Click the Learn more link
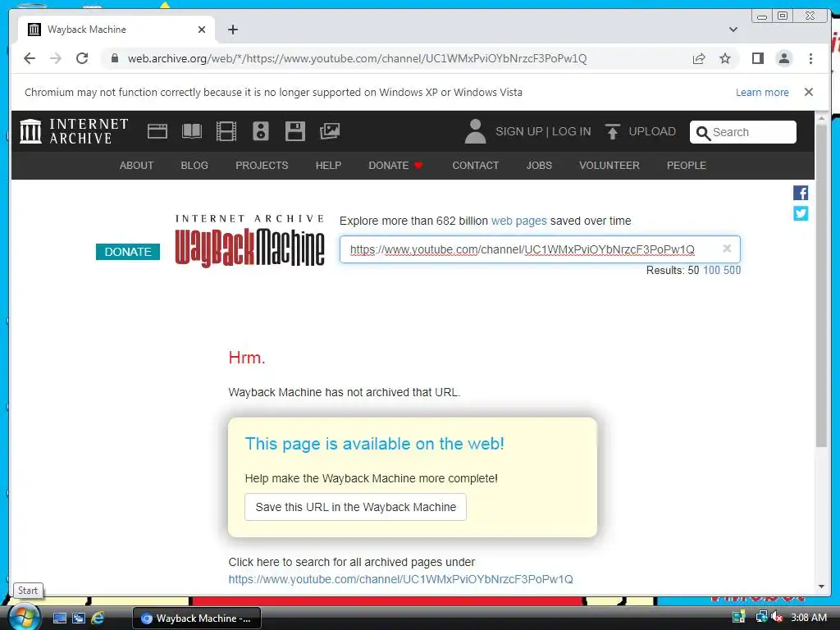Screen dimensions: 840x630 tap(762, 92)
